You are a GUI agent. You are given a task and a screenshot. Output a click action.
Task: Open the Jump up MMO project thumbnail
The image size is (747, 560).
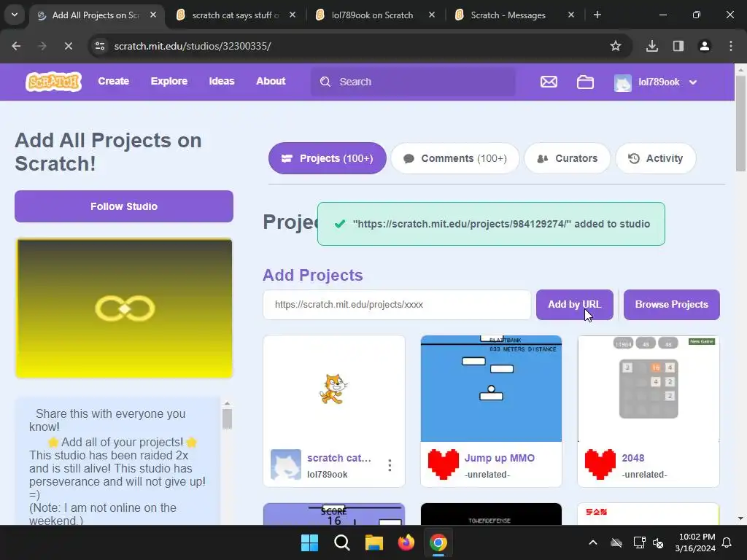(491, 389)
